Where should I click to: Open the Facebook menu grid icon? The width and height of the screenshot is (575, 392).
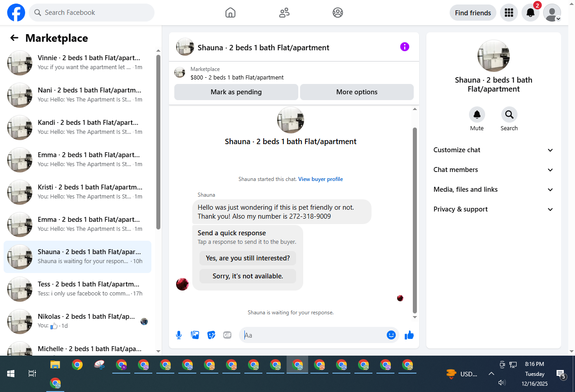coord(509,13)
